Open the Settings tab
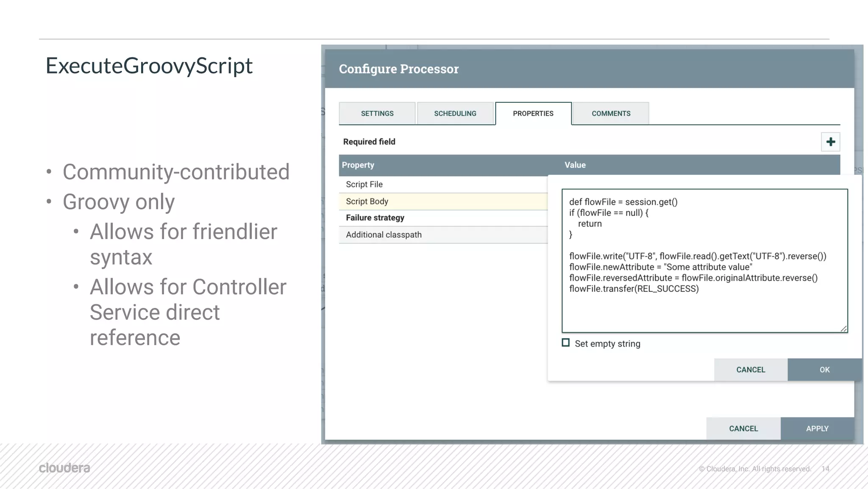Screen dimensions: 868x489 (x=377, y=113)
